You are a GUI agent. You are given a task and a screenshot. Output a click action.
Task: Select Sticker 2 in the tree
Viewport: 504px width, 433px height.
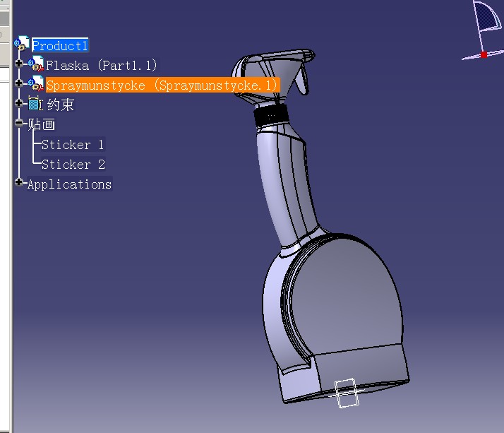pos(73,165)
